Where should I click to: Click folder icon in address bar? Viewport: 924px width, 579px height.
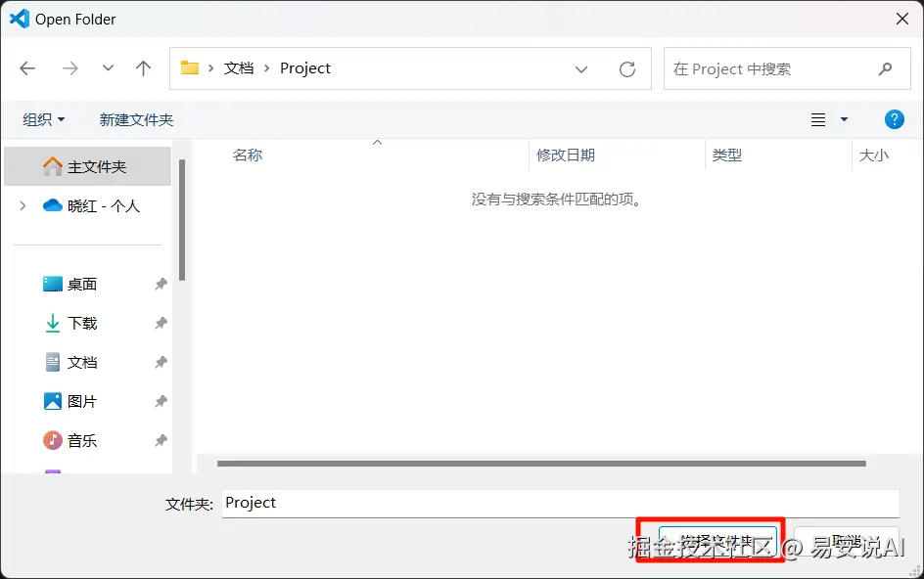(190, 67)
